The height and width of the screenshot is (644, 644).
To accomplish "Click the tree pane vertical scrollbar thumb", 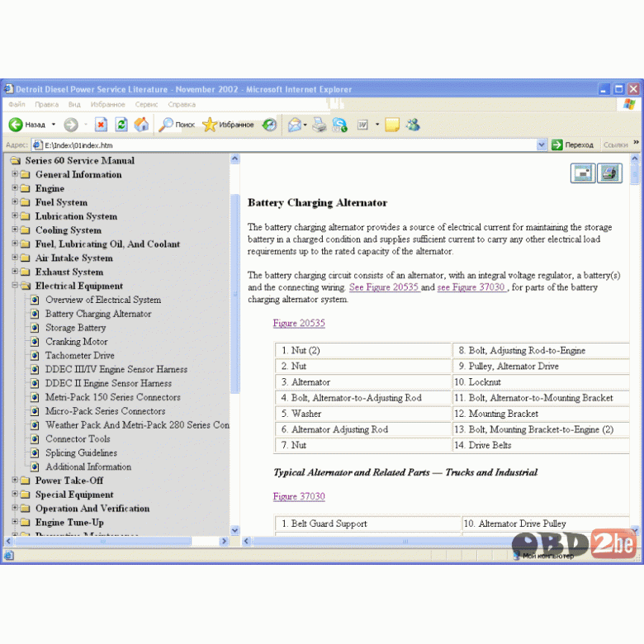I will [x=235, y=292].
